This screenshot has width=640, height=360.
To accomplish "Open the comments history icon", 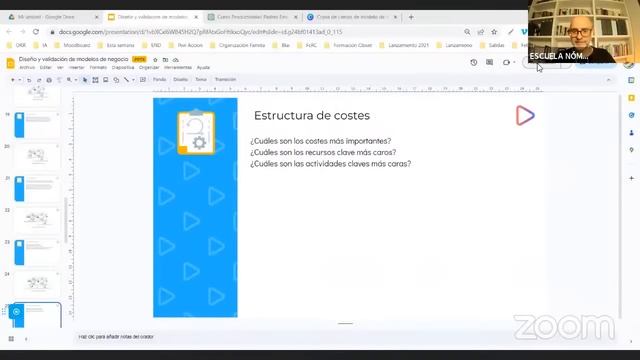I will click(x=489, y=62).
